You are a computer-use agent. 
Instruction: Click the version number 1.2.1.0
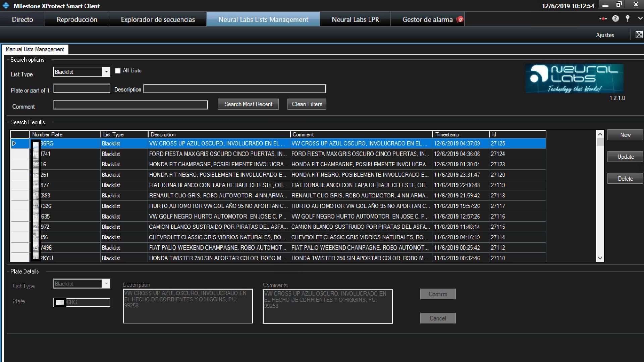pos(617,98)
